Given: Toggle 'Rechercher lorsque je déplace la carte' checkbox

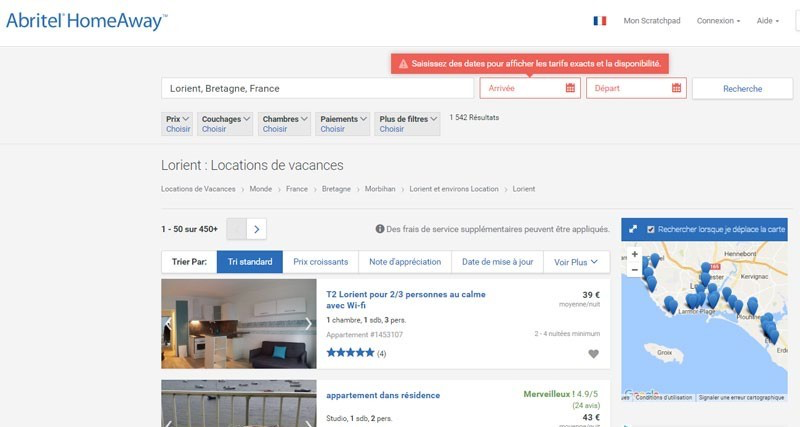Looking at the screenshot, I should (x=651, y=230).
